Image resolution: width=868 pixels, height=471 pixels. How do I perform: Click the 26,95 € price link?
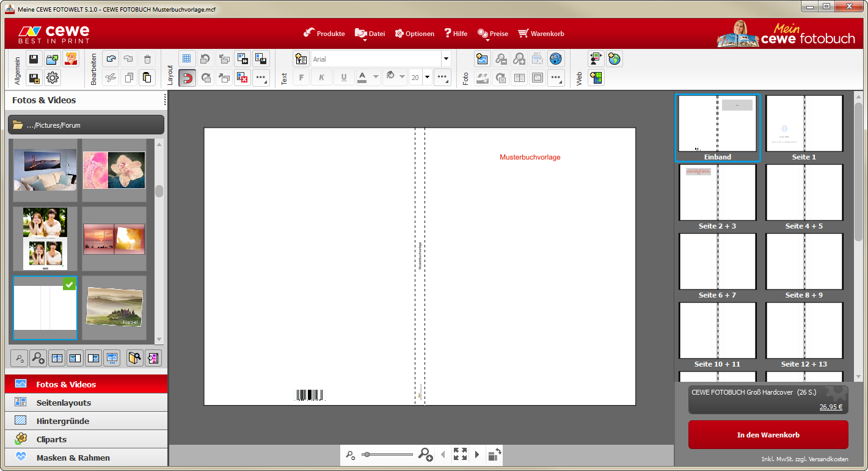click(x=831, y=407)
